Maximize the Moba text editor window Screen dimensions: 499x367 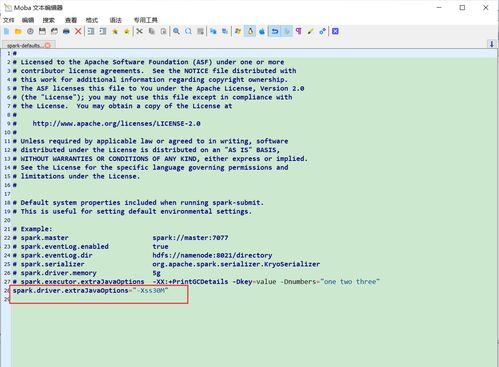click(x=462, y=7)
